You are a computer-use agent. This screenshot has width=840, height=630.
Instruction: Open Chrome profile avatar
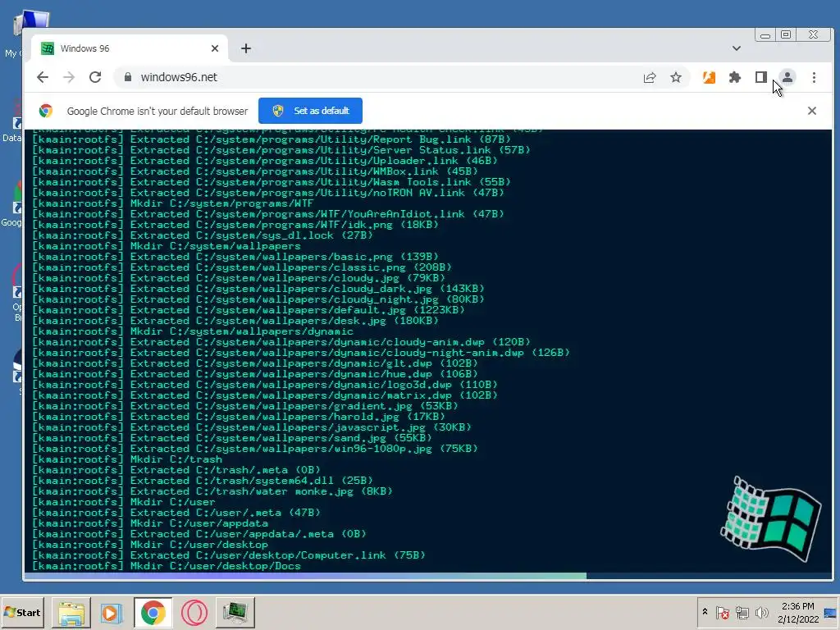[x=787, y=77]
